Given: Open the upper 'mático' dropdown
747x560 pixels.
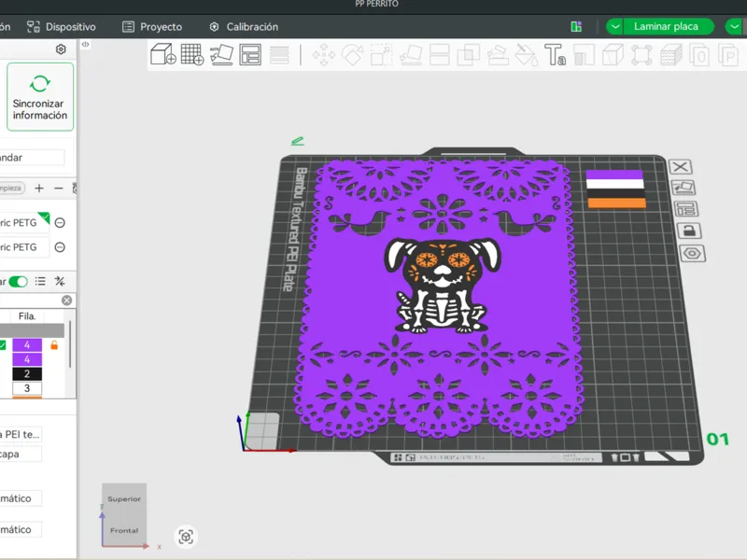Looking at the screenshot, I should [x=21, y=498].
